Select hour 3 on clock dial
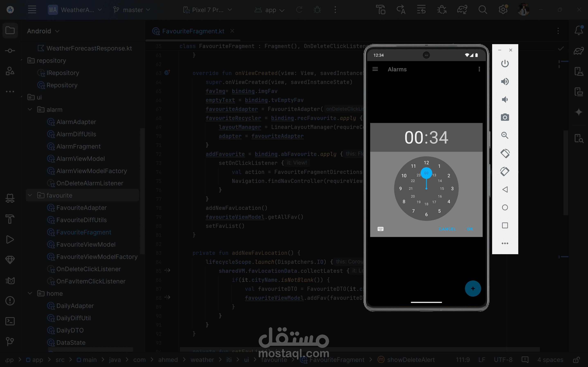Viewport: 588px width, 367px height. pos(452,189)
